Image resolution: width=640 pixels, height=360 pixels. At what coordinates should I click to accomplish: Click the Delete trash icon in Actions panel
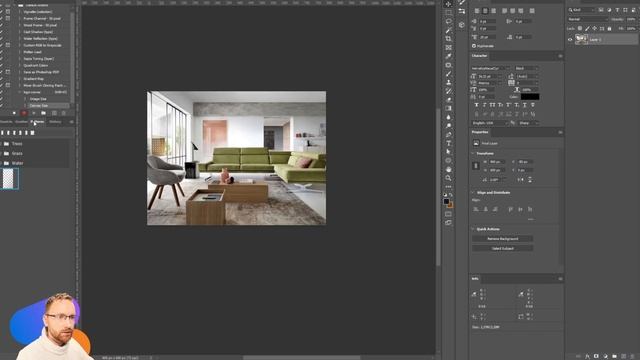63,113
